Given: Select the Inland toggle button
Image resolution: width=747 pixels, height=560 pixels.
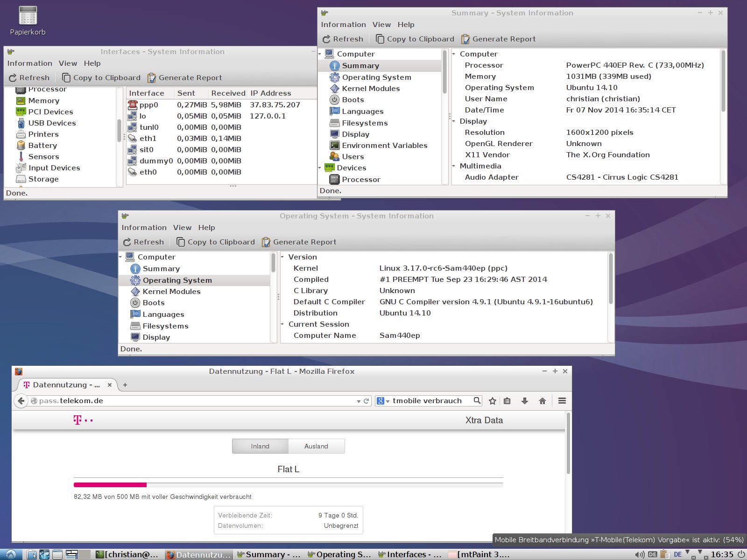Looking at the screenshot, I should tap(260, 446).
